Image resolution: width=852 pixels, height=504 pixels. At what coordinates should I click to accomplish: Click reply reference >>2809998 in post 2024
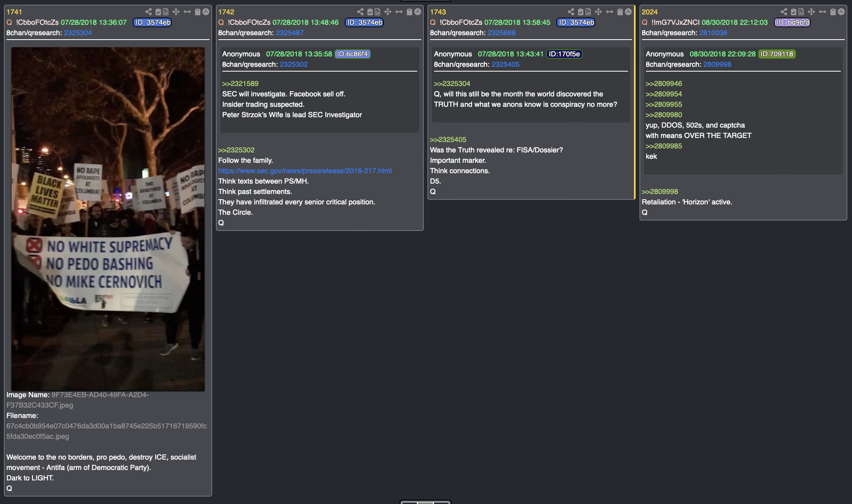(x=660, y=192)
